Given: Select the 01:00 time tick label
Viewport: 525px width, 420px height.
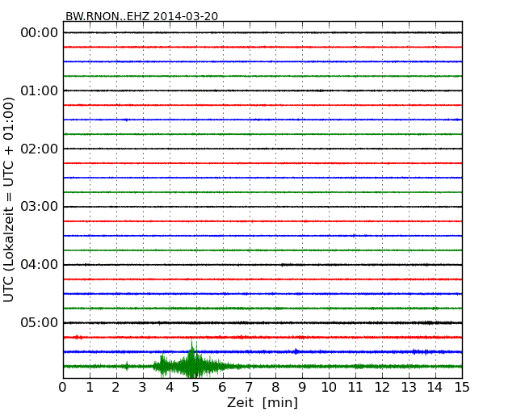Looking at the screenshot, I should 40,90.
